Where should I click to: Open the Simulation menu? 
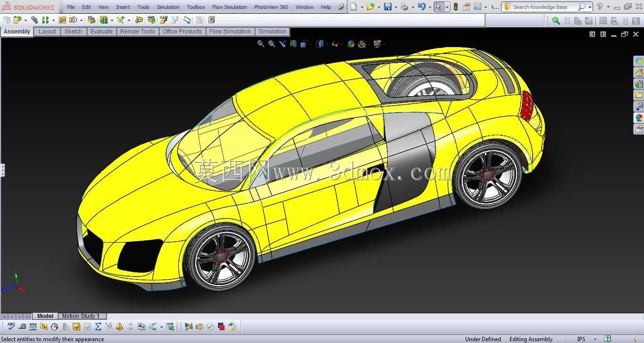[168, 7]
